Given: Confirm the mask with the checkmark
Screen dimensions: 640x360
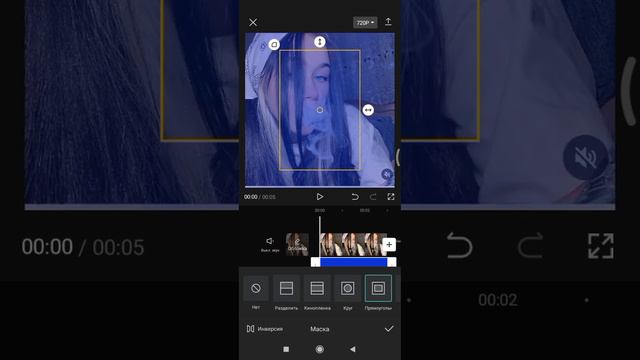Looking at the screenshot, I should [389, 329].
